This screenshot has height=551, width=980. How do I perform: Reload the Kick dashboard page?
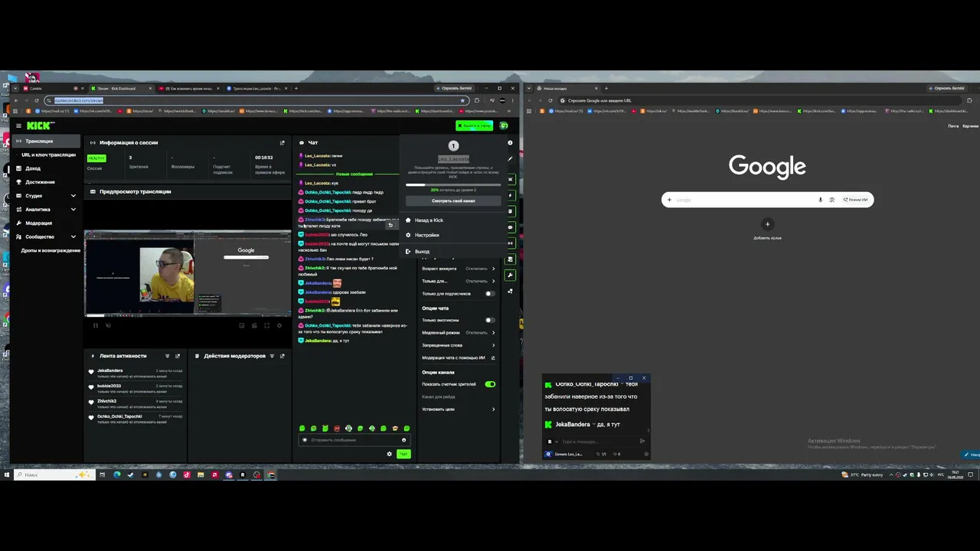pyautogui.click(x=37, y=100)
